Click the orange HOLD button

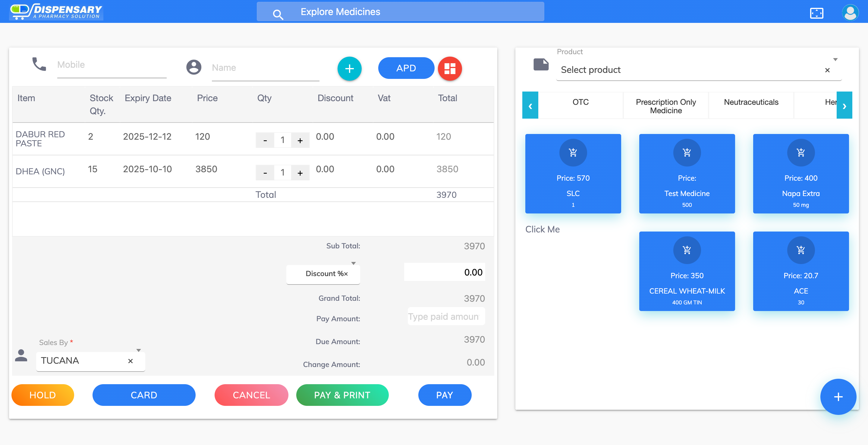click(43, 395)
